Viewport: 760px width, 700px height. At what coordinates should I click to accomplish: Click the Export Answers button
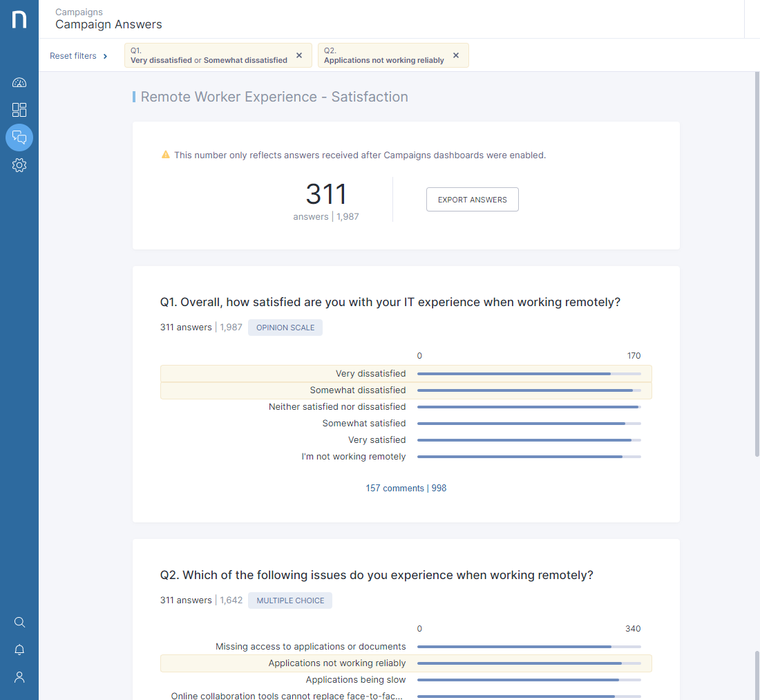pyautogui.click(x=472, y=200)
